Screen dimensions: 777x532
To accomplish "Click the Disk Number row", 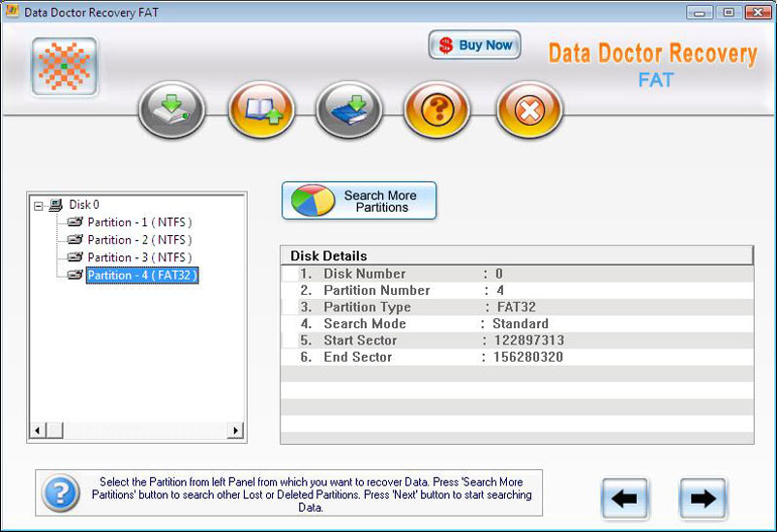I will (517, 274).
